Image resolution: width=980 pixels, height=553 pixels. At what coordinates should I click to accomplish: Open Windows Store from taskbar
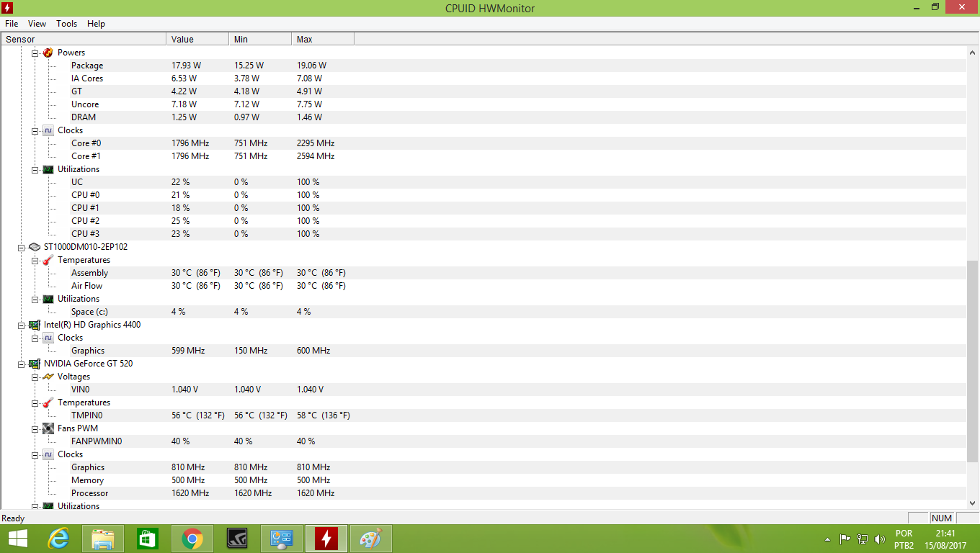[148, 539]
